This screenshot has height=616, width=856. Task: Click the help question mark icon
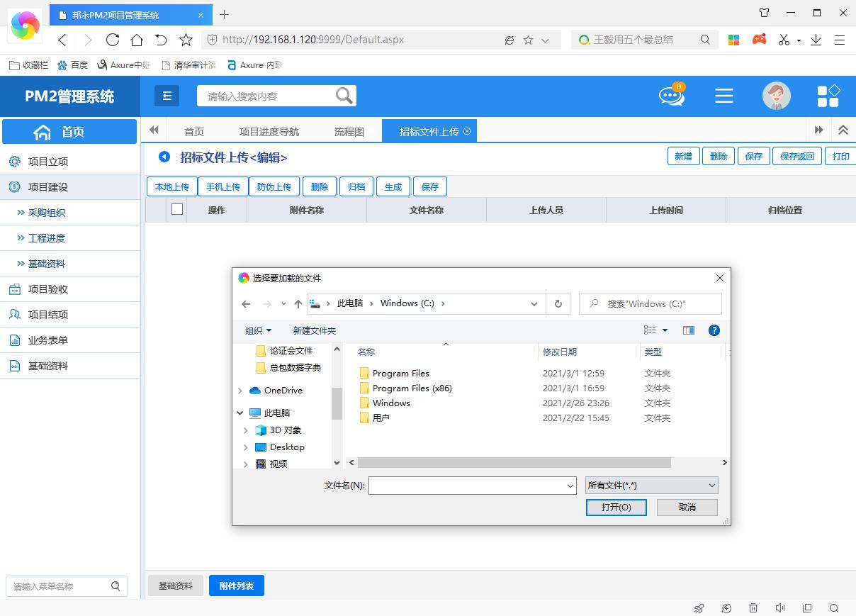714,330
